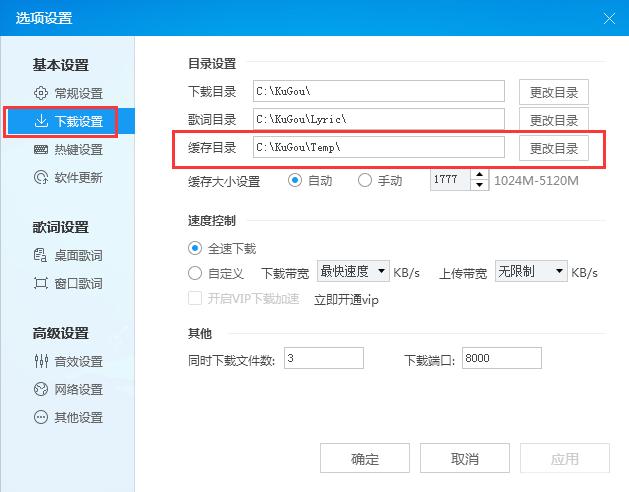Choose the 全速下载 radio option
The image size is (629, 492).
(x=195, y=248)
